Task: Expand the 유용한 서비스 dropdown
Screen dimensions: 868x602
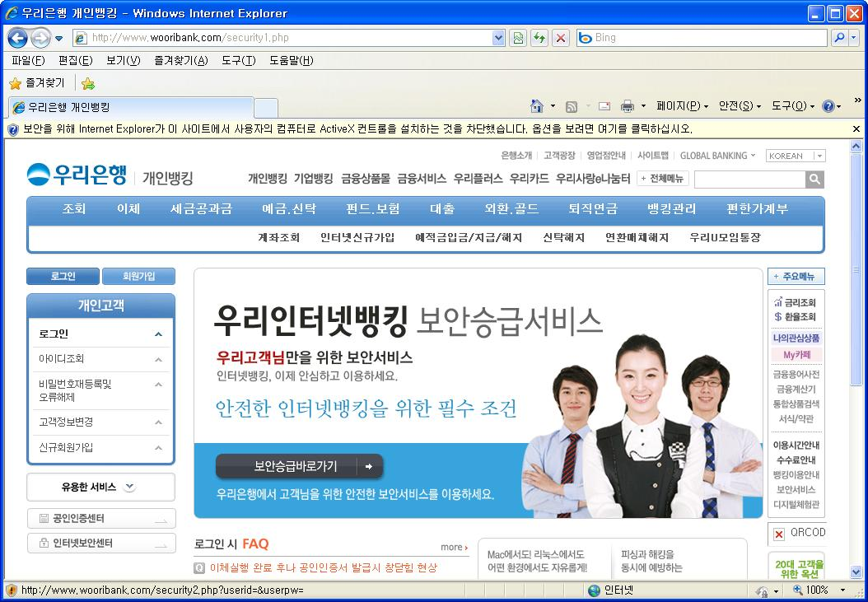Action: tap(100, 487)
